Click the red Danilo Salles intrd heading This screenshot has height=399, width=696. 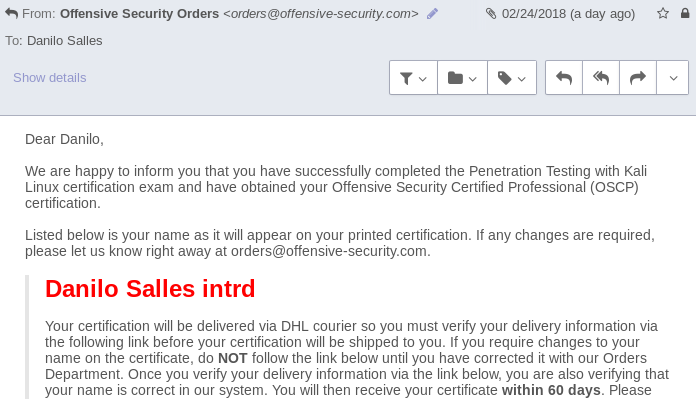tap(150, 288)
